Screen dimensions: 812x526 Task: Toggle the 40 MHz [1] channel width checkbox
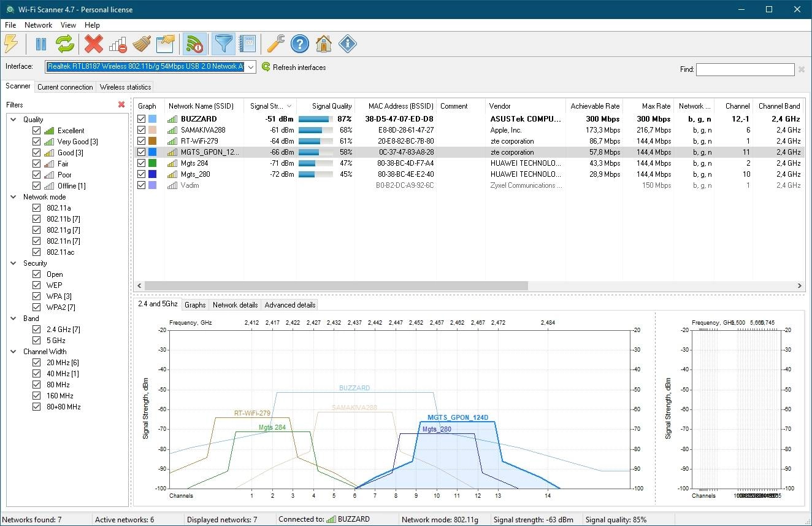click(x=37, y=374)
